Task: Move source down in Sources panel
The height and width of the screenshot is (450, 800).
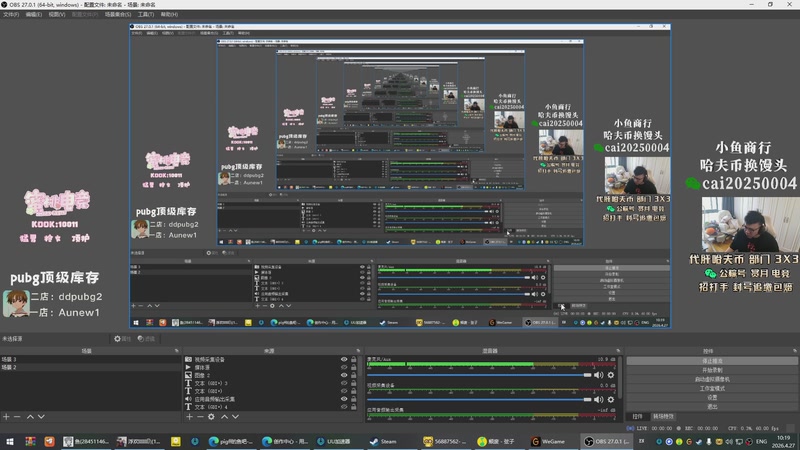Action: (x=235, y=417)
